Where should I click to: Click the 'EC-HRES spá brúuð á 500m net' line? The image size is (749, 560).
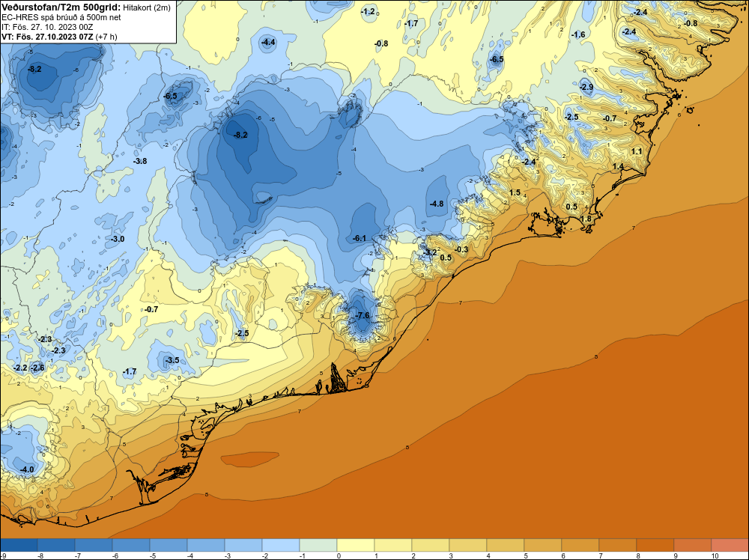61,17
